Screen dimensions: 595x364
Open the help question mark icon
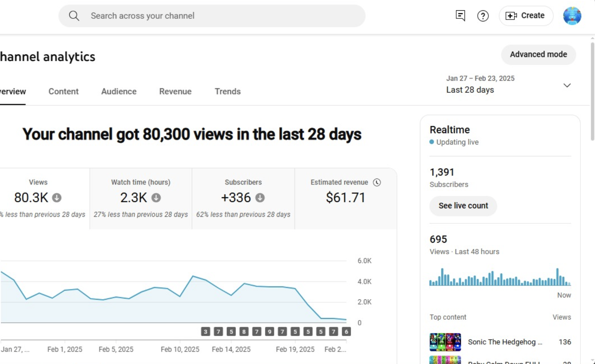point(483,16)
